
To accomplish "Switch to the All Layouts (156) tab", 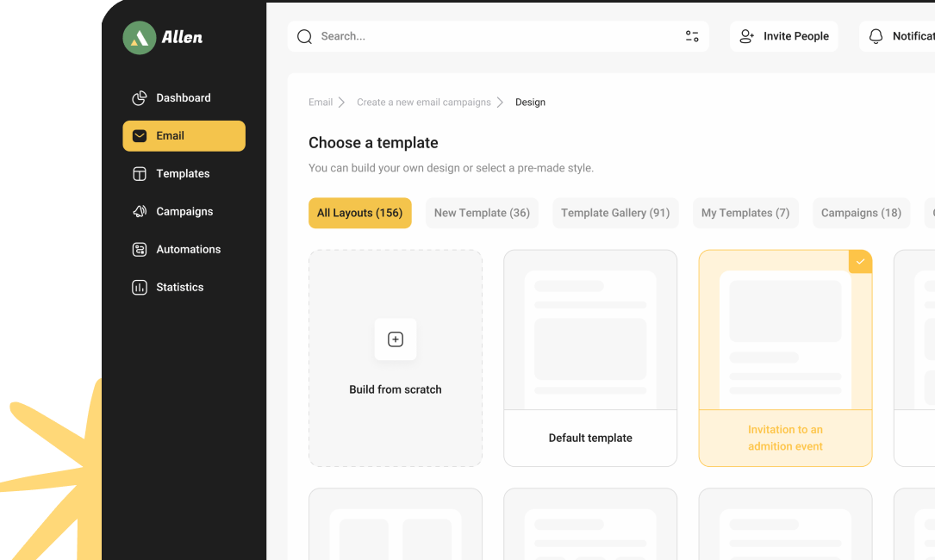I will pyautogui.click(x=359, y=214).
